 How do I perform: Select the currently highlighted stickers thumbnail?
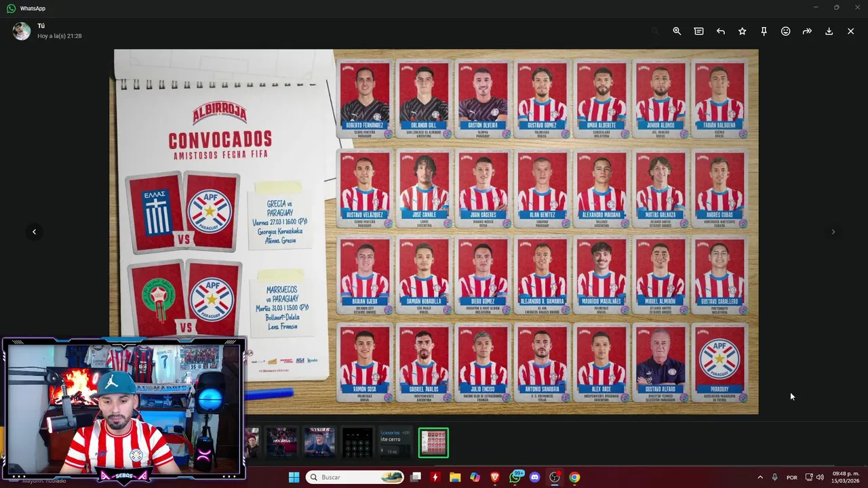click(433, 443)
